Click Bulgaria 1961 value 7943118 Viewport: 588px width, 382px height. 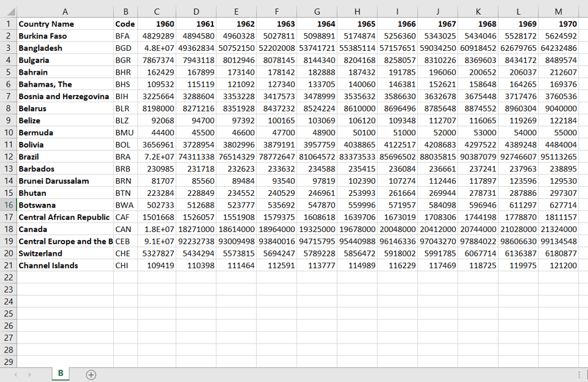coord(196,60)
